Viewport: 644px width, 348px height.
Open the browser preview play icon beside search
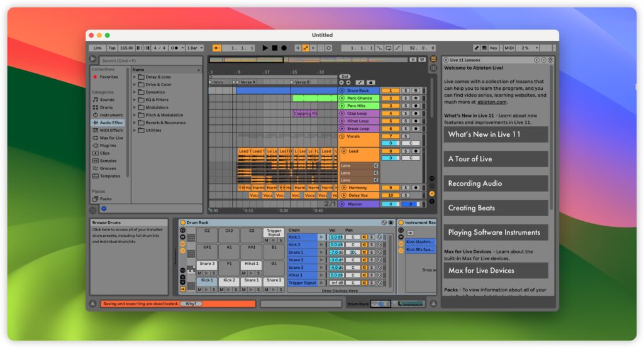click(93, 60)
